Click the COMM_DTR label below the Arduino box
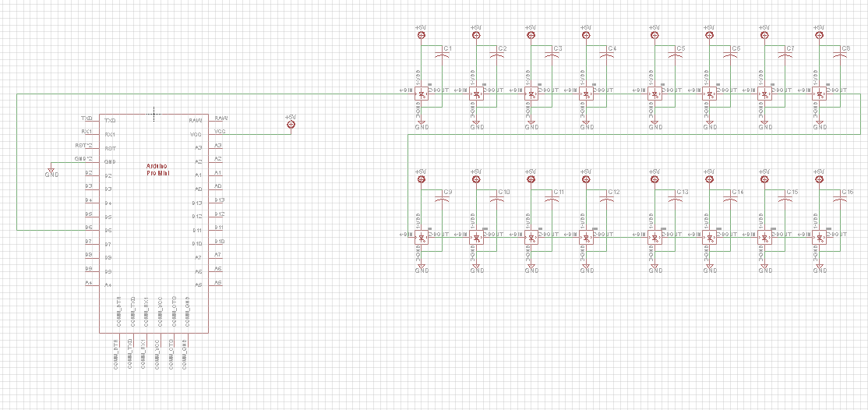Image resolution: width=868 pixels, height=410 pixels. 116,353
